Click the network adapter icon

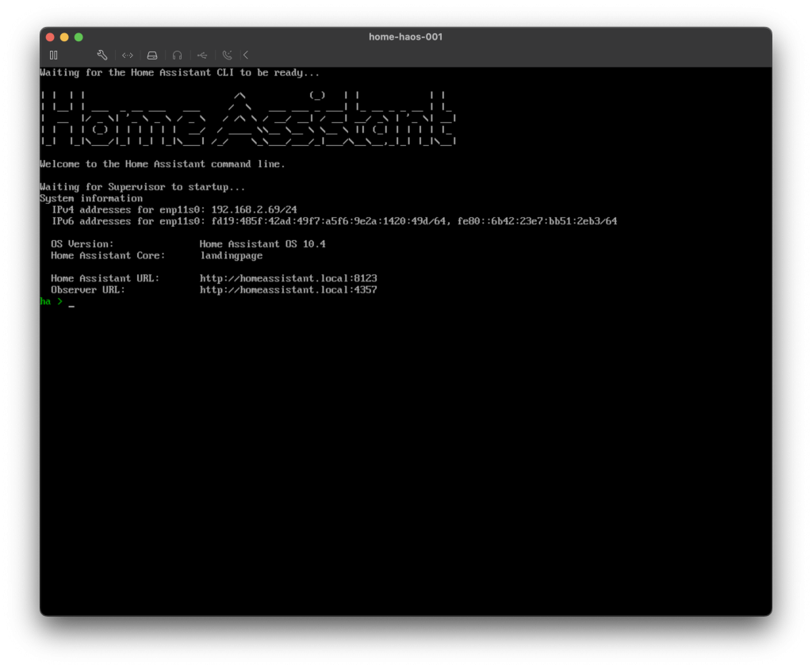click(x=128, y=55)
